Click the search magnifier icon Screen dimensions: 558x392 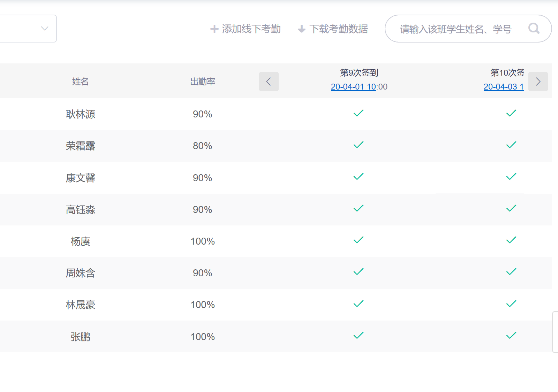[x=534, y=28]
